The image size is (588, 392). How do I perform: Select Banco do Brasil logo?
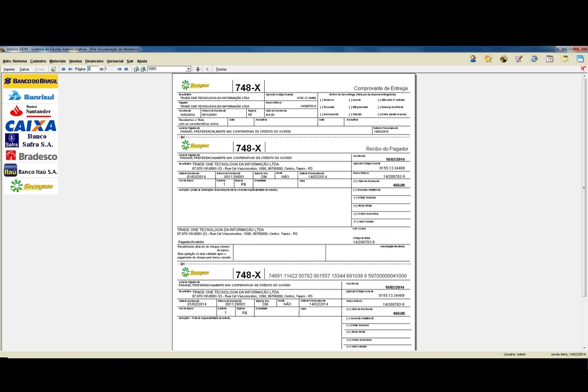click(x=31, y=81)
